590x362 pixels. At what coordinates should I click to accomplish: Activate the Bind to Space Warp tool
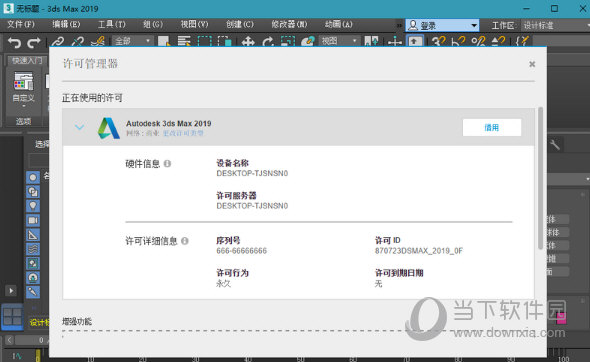tap(97, 41)
